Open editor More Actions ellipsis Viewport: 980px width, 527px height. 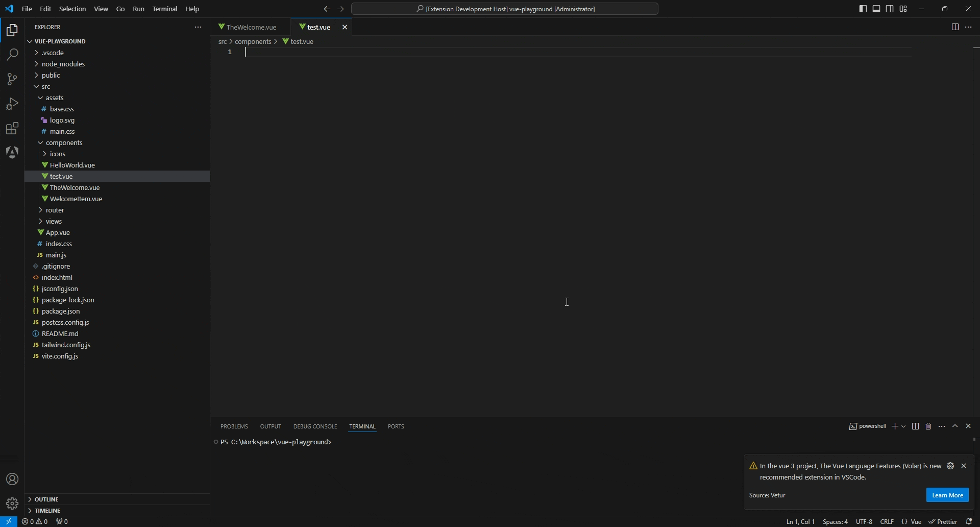[x=968, y=27]
